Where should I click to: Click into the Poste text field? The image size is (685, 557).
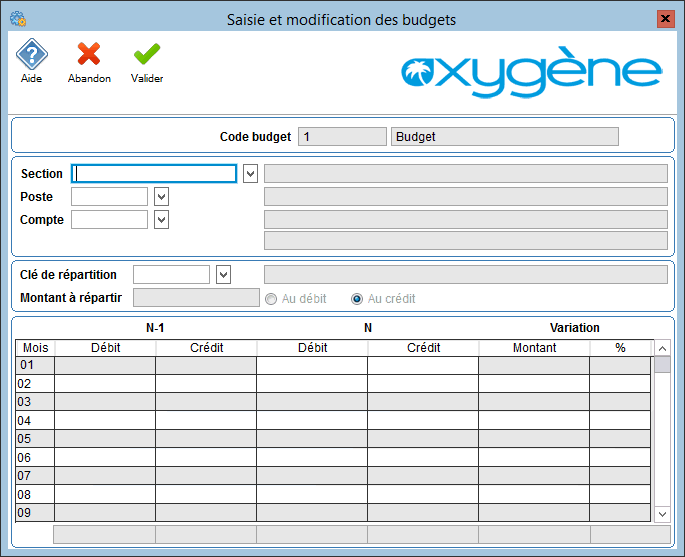tap(109, 197)
